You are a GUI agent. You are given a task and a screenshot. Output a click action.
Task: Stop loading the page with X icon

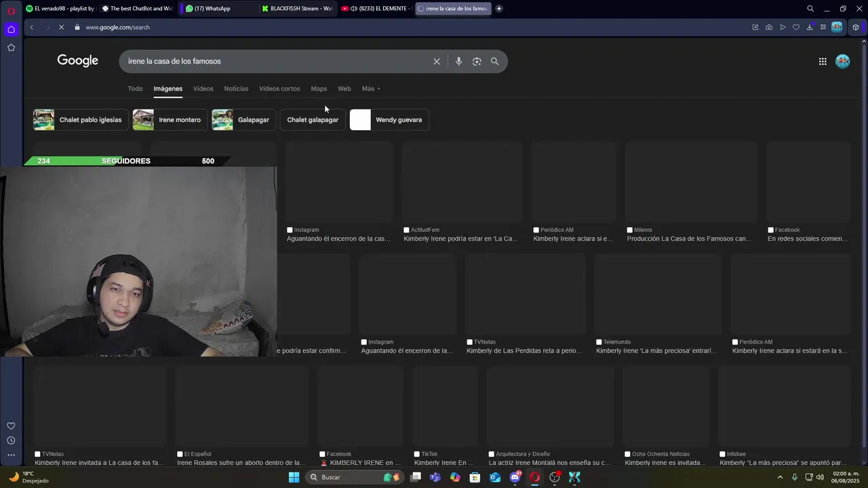point(61,27)
